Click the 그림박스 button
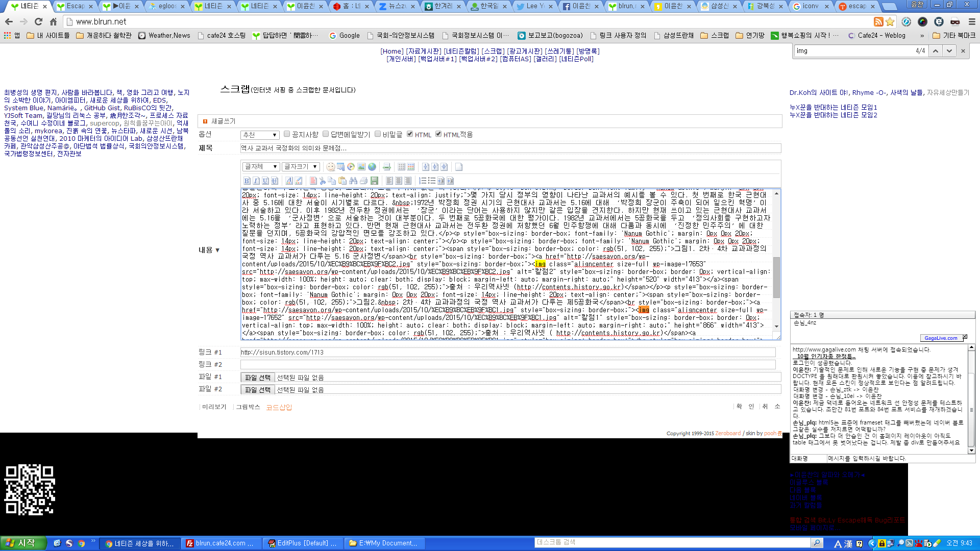This screenshot has height=551, width=980. coord(248,407)
